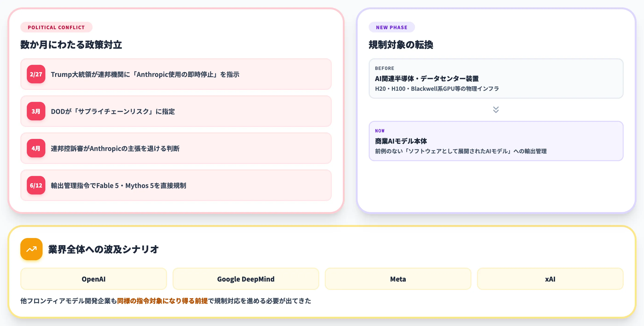The height and width of the screenshot is (326, 644).
Task: Click the xAI company chip
Action: coord(550,279)
